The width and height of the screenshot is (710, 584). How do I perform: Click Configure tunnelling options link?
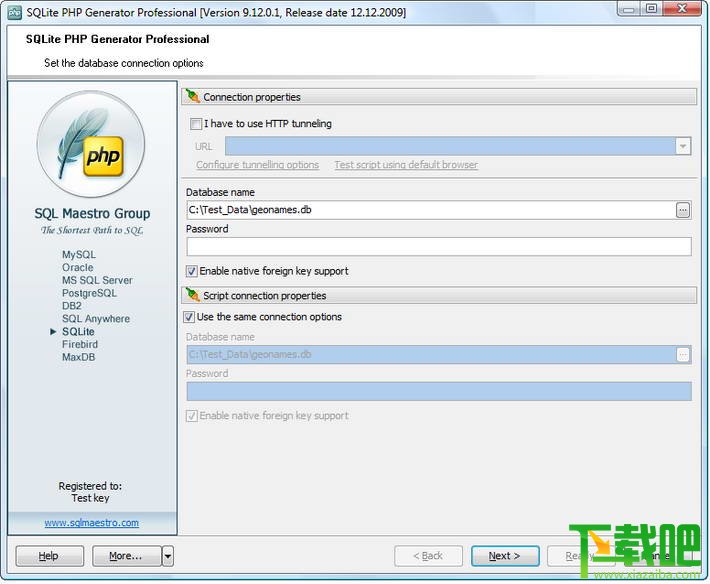point(257,165)
